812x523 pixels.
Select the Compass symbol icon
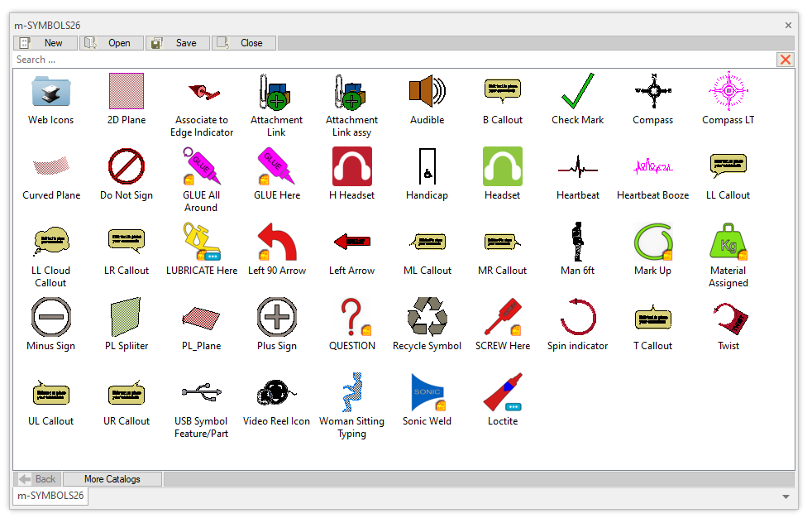tap(652, 91)
